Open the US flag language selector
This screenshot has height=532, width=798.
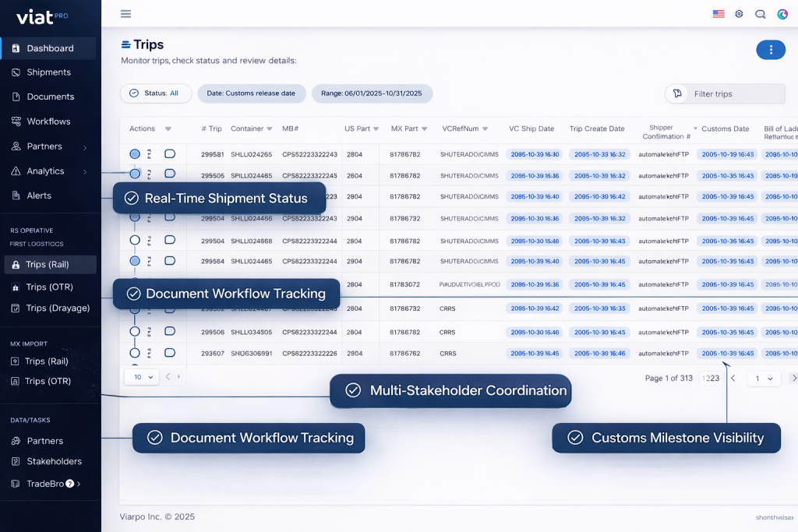[719, 14]
